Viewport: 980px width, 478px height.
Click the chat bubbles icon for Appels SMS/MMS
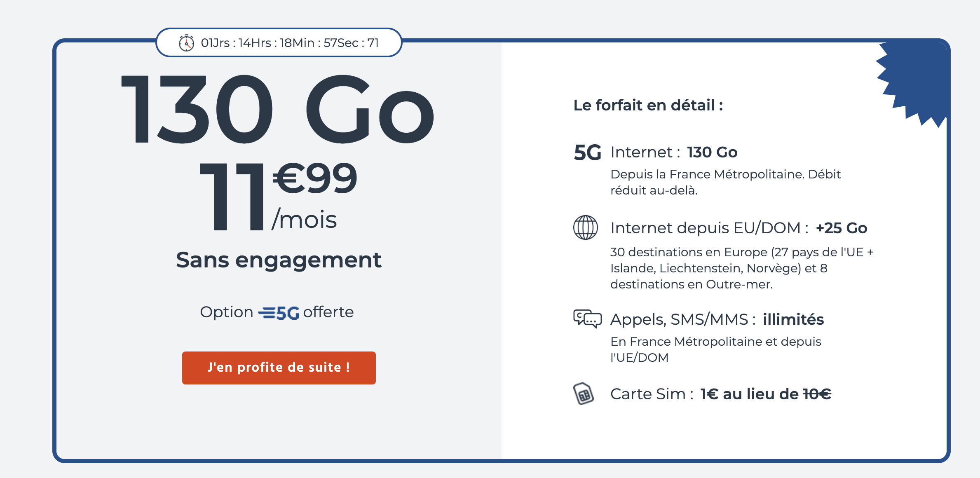point(587,319)
